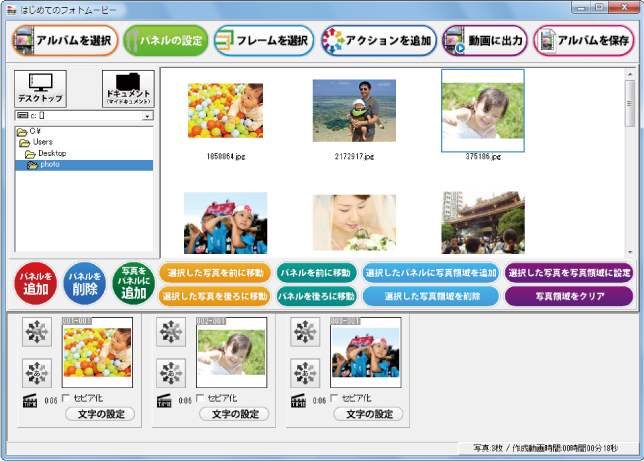This screenshot has width=644, height=461.
Task: Open the ドキュメント folder shortcut
Action: coord(128,88)
